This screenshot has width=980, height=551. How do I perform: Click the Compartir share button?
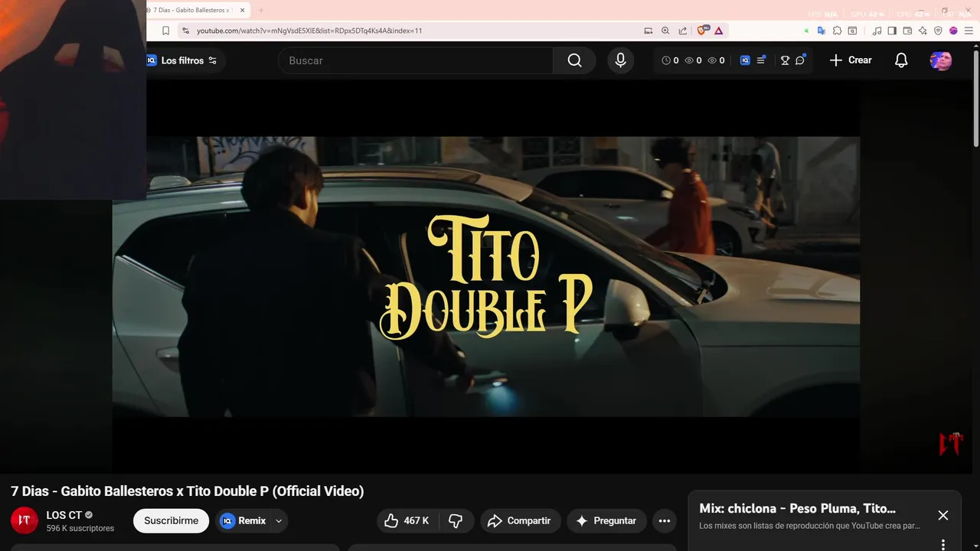click(521, 520)
